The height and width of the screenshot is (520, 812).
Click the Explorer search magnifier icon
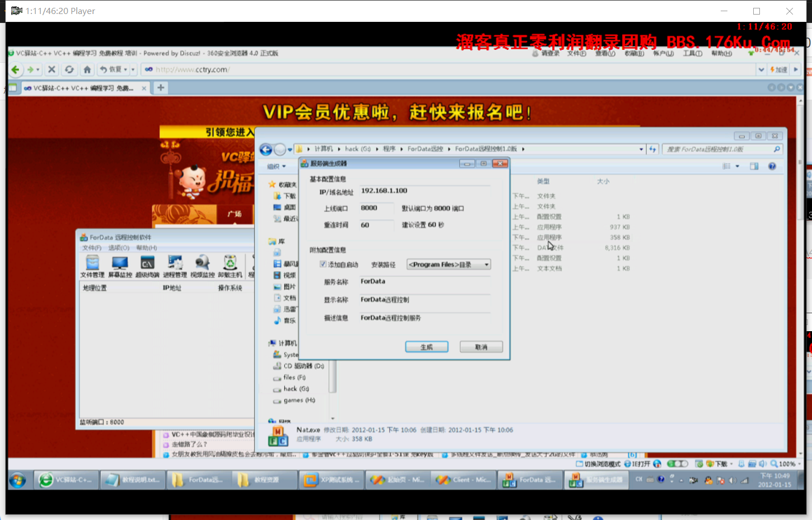tap(777, 149)
